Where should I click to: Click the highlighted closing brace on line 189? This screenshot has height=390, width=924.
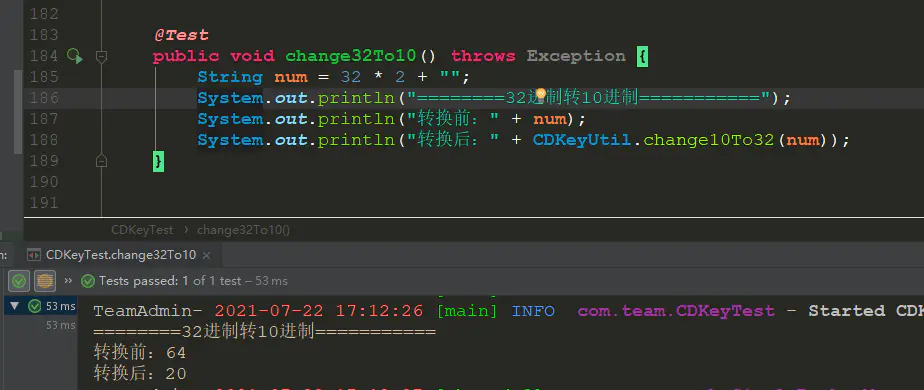tap(158, 161)
